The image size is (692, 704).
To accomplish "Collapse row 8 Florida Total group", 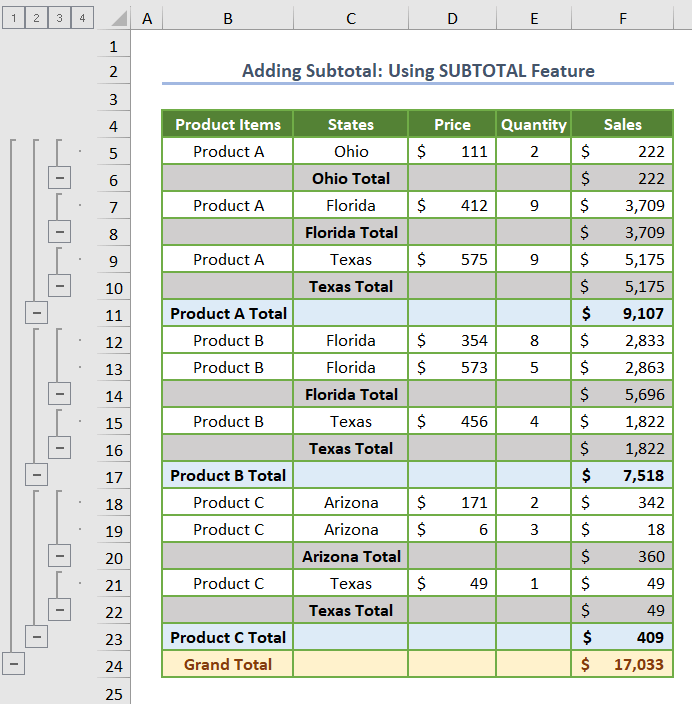I will (x=60, y=232).
